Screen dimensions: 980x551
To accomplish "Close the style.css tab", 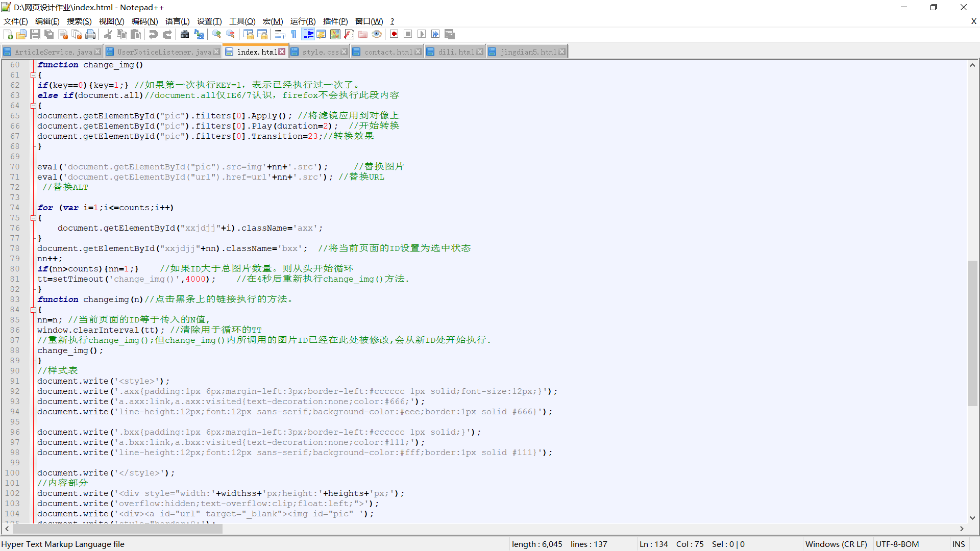I will (344, 52).
